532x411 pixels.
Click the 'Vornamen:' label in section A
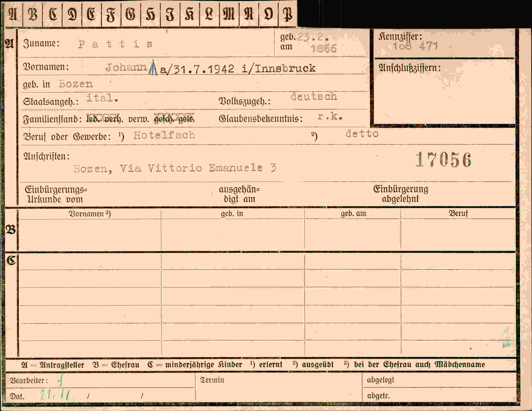pos(46,67)
